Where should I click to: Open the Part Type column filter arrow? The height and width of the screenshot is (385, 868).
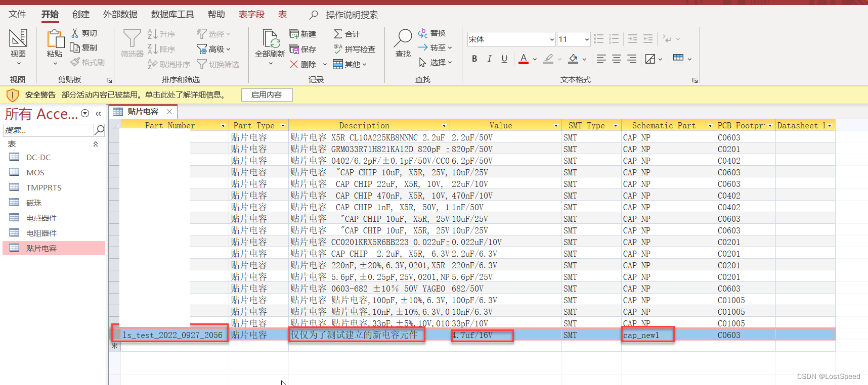[283, 126]
